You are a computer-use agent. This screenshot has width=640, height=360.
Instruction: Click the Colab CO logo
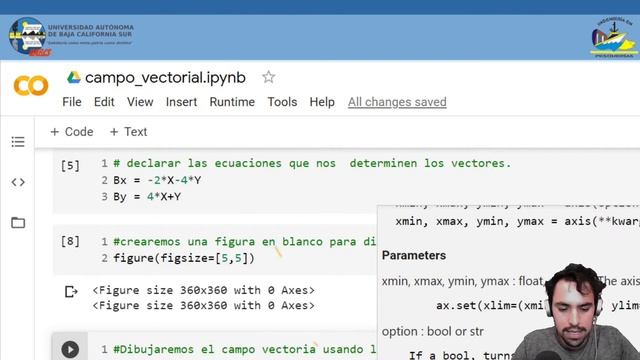point(31,85)
